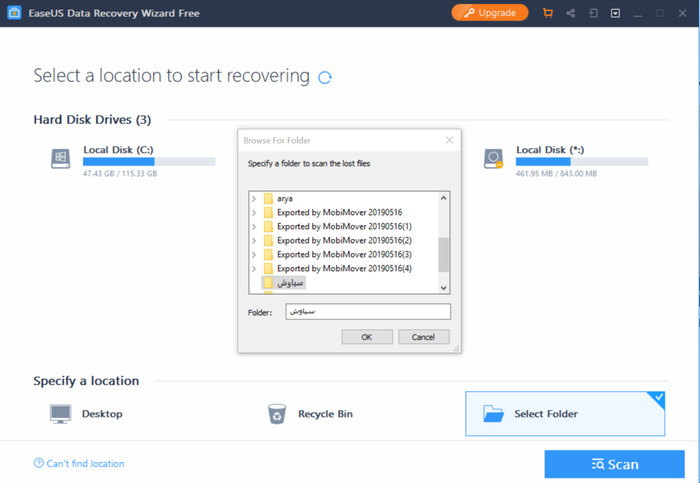This screenshot has width=700, height=483.
Task: Close the Browse For Folder dialog
Action: pos(449,140)
